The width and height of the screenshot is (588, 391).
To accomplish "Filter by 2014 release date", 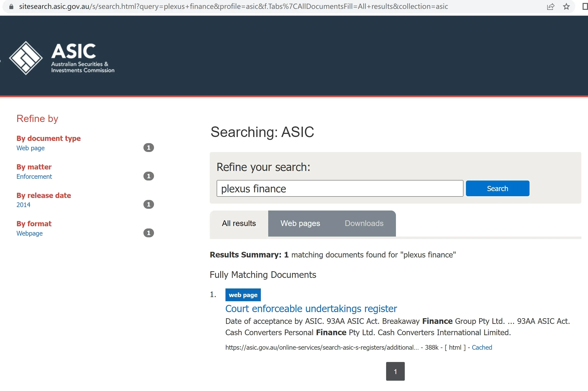I will pos(23,205).
